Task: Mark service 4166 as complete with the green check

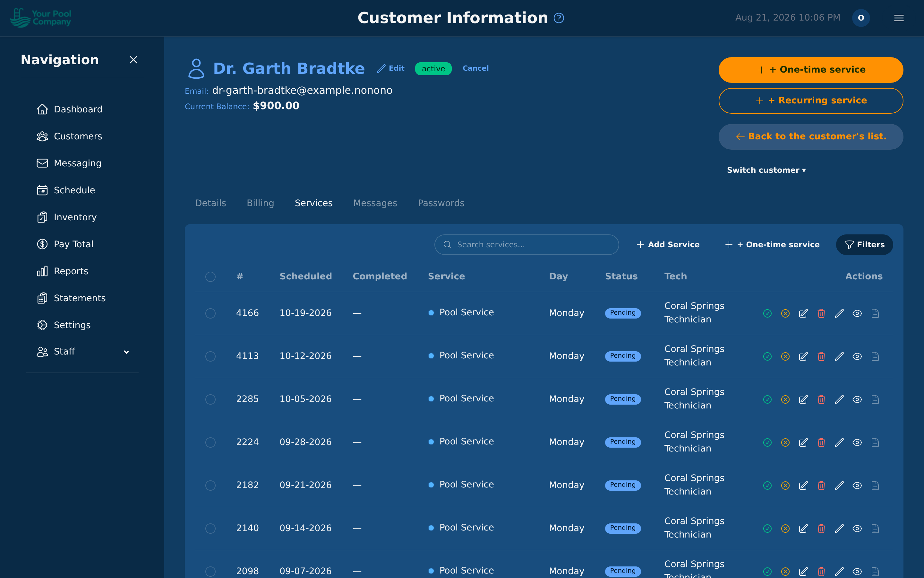Action: click(x=767, y=313)
